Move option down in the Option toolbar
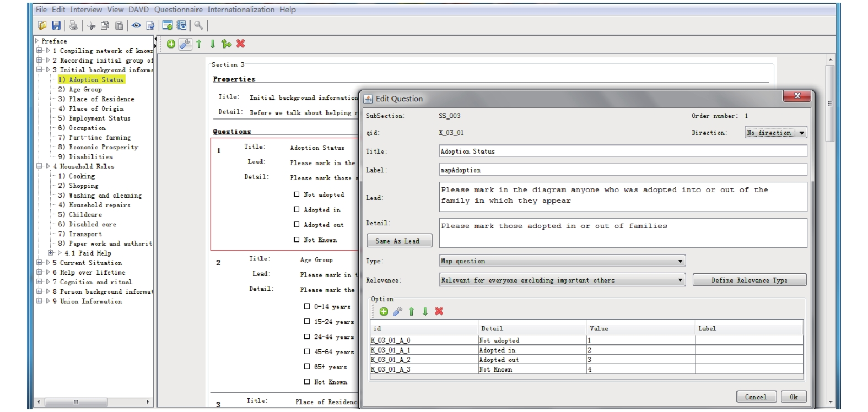This screenshot has width=868, height=412. pyautogui.click(x=425, y=312)
